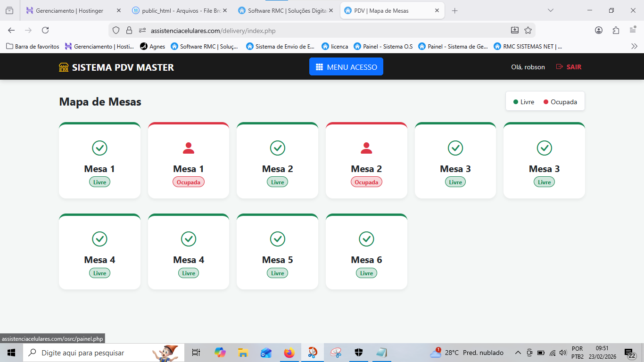The width and height of the screenshot is (644, 362).
Task: Expand the bookmarks toolbar overflow chevron
Action: pyautogui.click(x=634, y=46)
